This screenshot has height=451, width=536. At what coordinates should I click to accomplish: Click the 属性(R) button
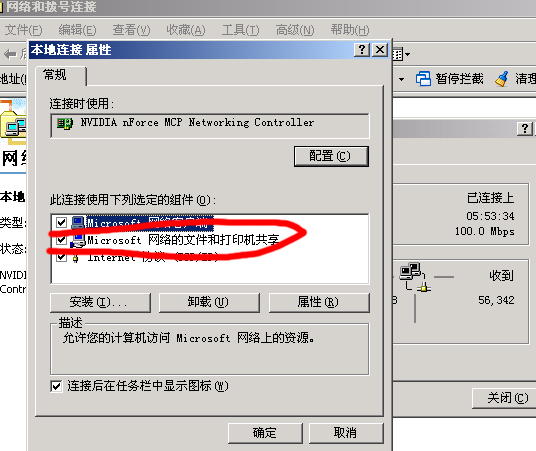click(x=319, y=302)
